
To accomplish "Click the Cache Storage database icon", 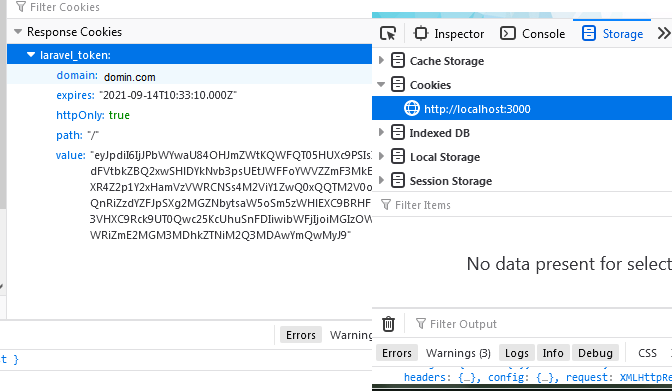I will 398,60.
